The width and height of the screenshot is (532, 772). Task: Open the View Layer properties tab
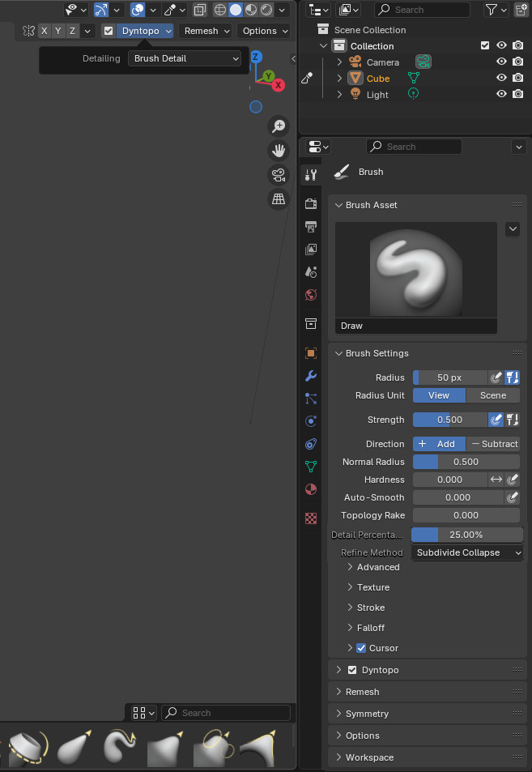click(311, 250)
